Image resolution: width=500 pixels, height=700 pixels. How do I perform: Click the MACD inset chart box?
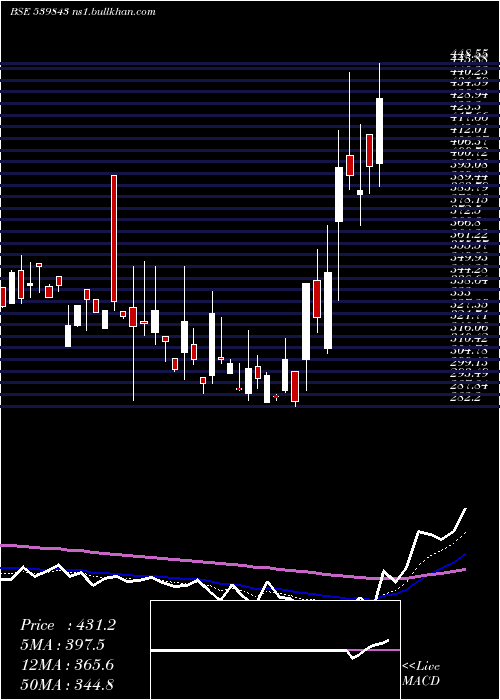275,650
